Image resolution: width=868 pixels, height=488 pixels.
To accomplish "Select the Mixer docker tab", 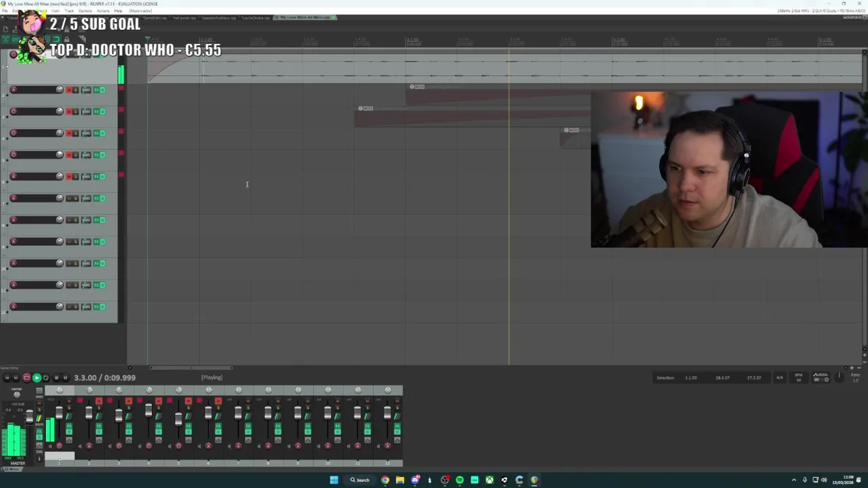I will tap(14, 469).
